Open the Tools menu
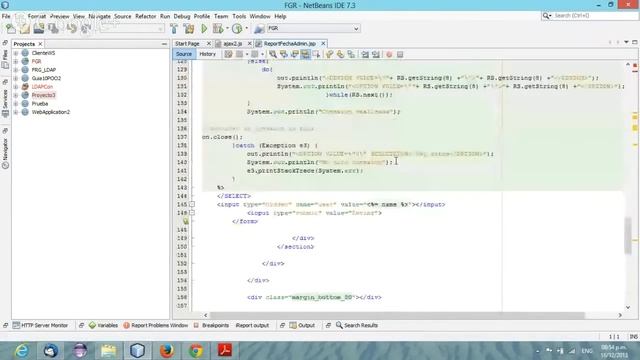Viewport: 640px width, 360px height. [239, 16]
